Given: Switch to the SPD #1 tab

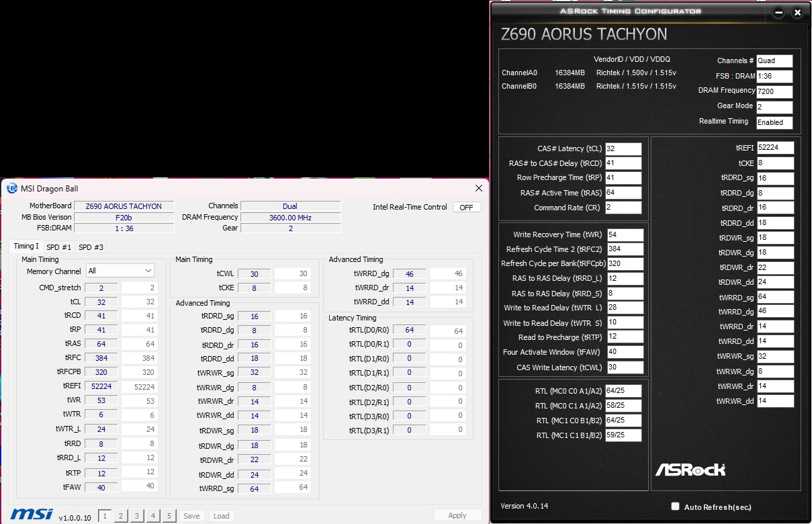Looking at the screenshot, I should (x=58, y=247).
